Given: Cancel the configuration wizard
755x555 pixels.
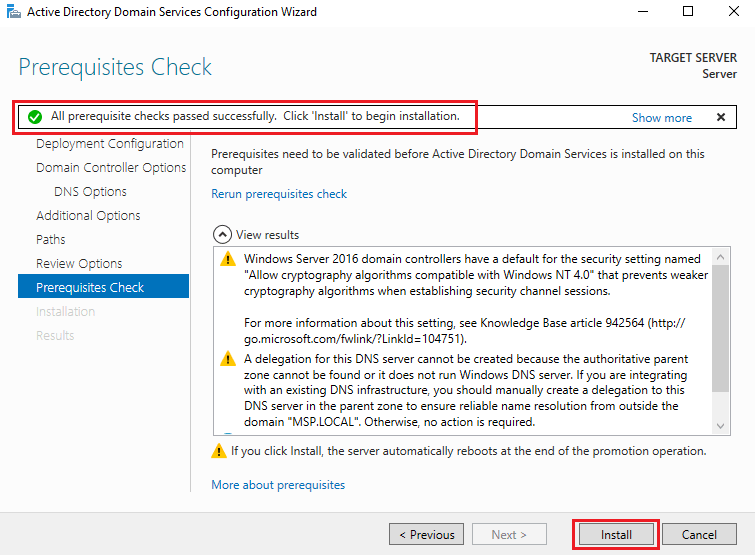Looking at the screenshot, I should click(x=699, y=534).
